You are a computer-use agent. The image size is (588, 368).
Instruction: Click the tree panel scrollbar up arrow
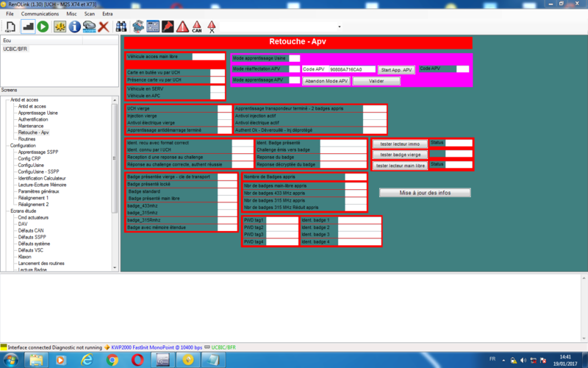pyautogui.click(x=115, y=100)
